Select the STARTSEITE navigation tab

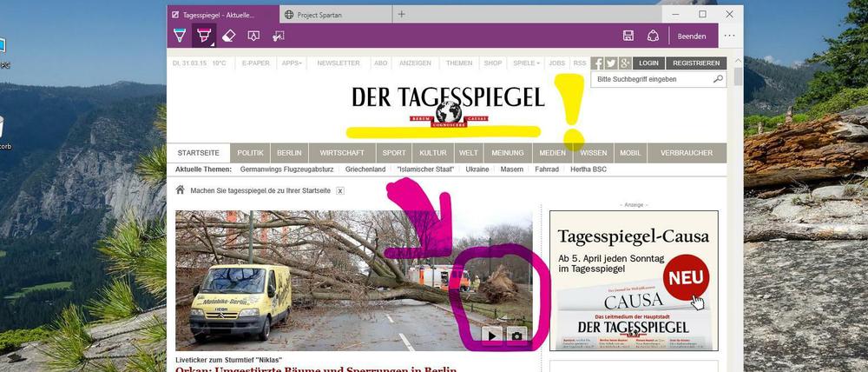tap(198, 153)
